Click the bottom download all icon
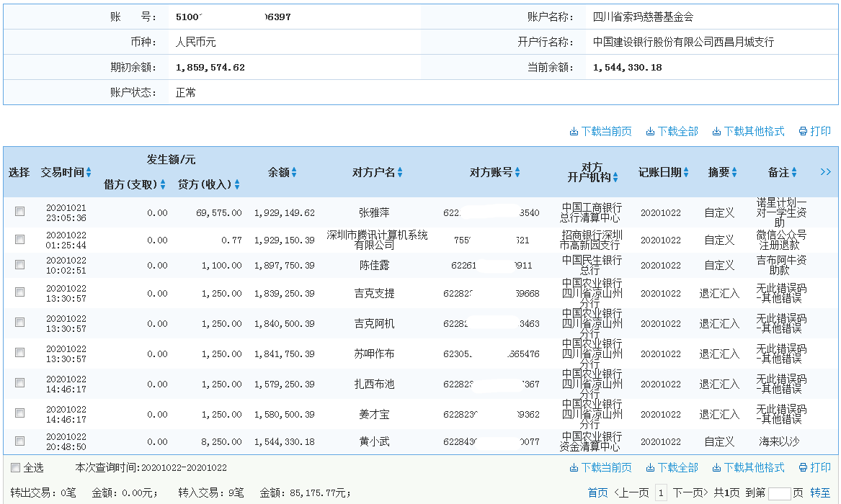Image resolution: width=841 pixels, height=504 pixels. (x=651, y=467)
